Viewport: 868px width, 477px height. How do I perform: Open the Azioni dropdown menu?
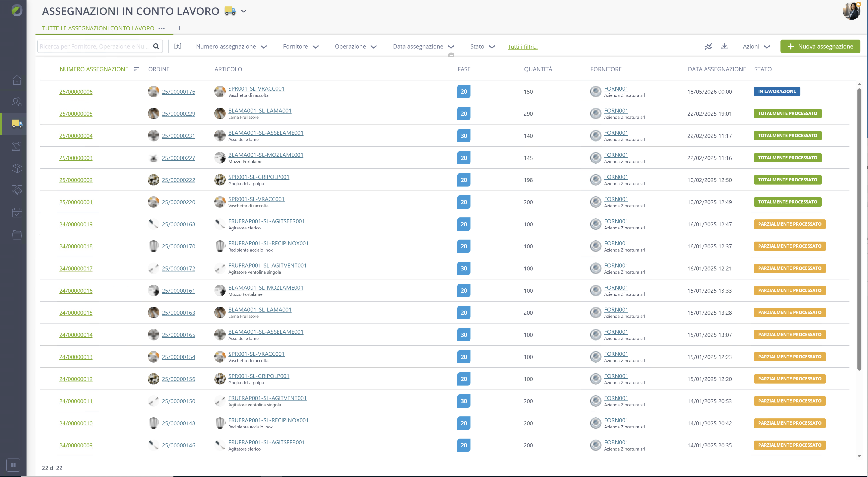coord(756,46)
